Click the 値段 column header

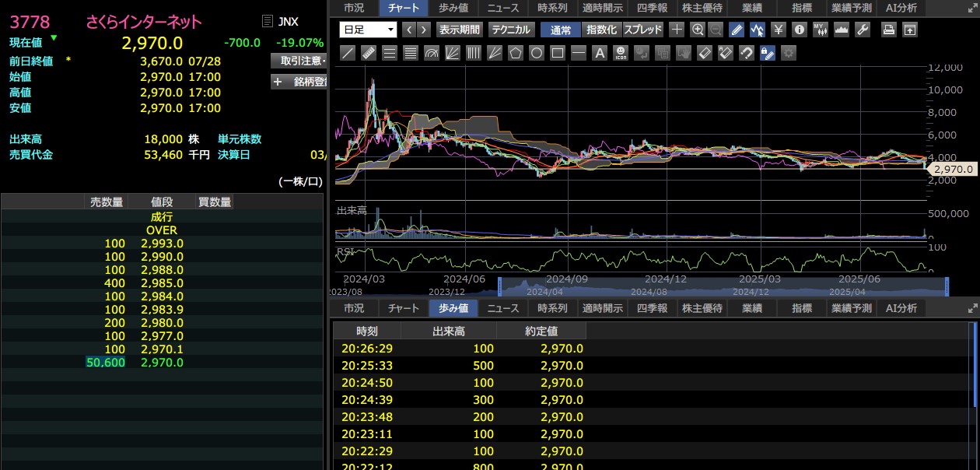click(x=162, y=202)
